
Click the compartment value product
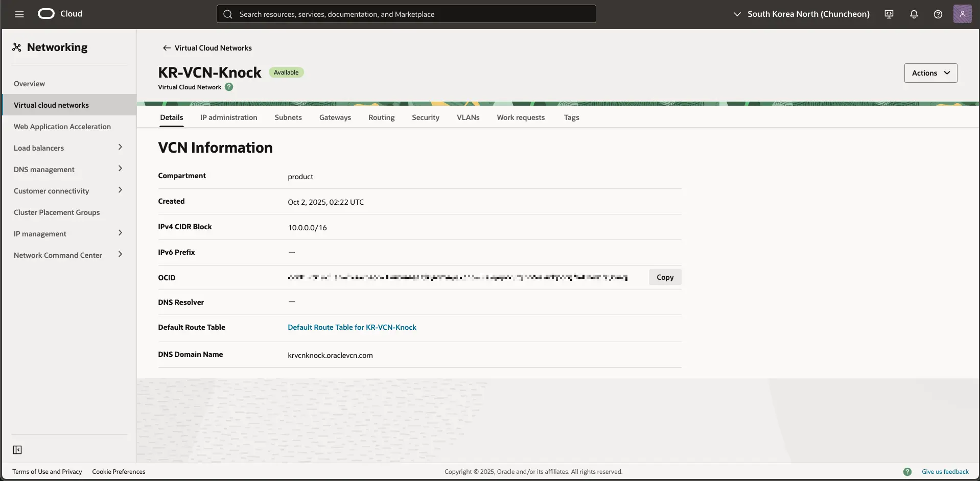coord(300,177)
